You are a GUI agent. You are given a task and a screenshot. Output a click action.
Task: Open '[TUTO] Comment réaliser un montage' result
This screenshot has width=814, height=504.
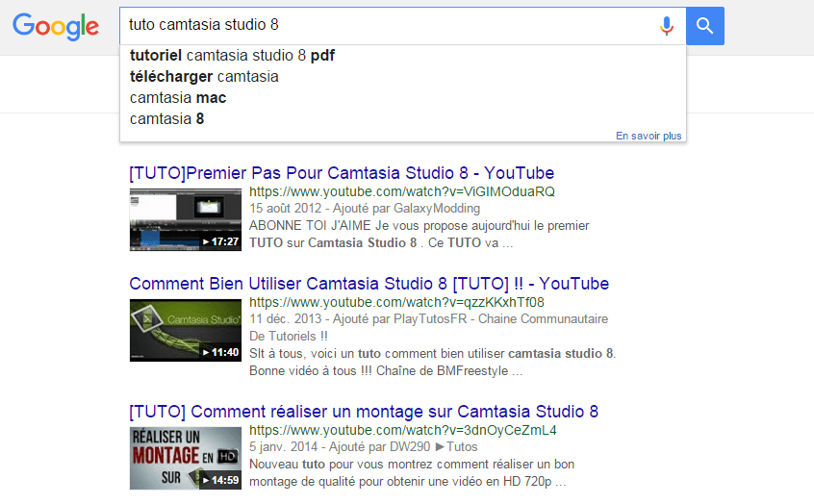(x=364, y=412)
